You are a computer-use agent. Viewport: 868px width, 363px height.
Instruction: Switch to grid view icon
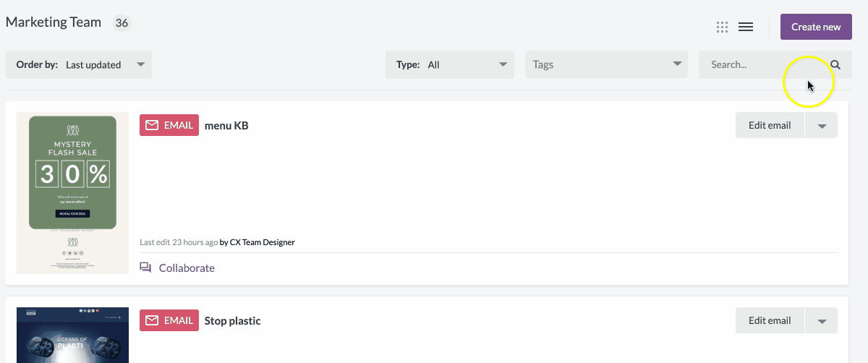tap(722, 27)
